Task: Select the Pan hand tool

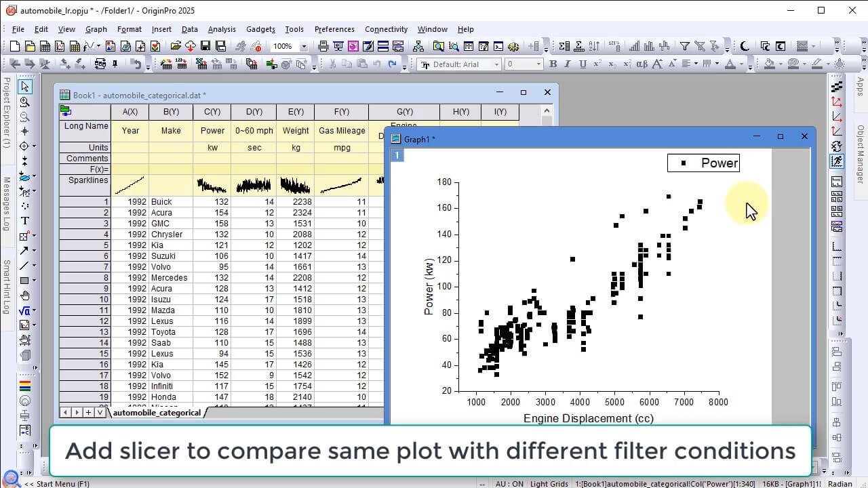Action: (x=25, y=296)
